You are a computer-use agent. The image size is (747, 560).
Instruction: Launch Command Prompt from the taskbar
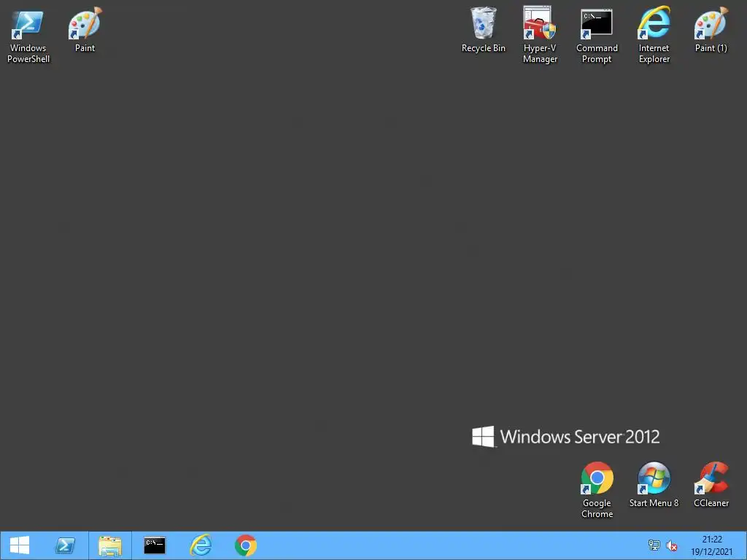pos(155,545)
